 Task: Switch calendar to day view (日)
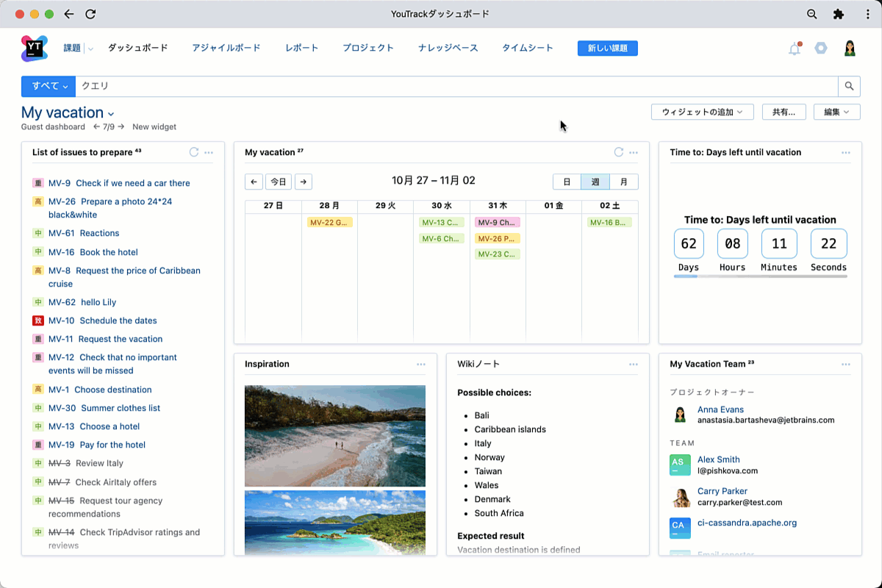(x=567, y=182)
